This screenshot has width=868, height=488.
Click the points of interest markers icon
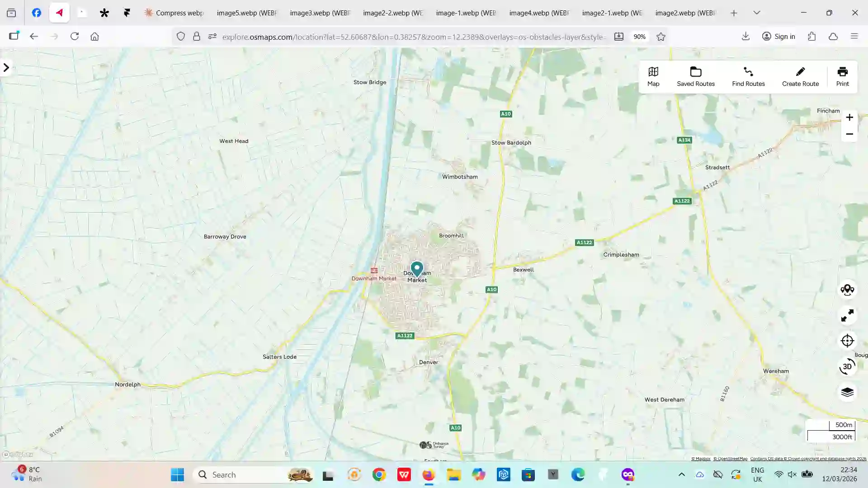[x=847, y=290]
